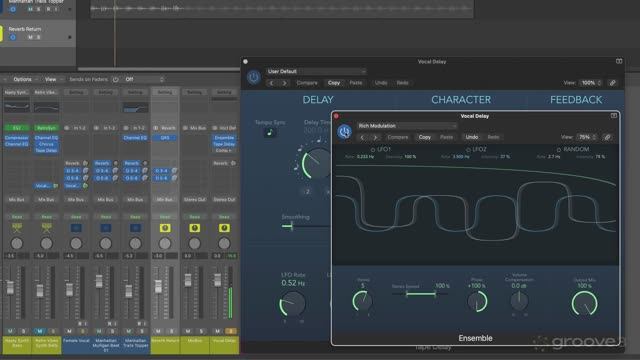Open the Nasty Synth Bass EQ thumbnail
640x360 pixels.
[17, 107]
